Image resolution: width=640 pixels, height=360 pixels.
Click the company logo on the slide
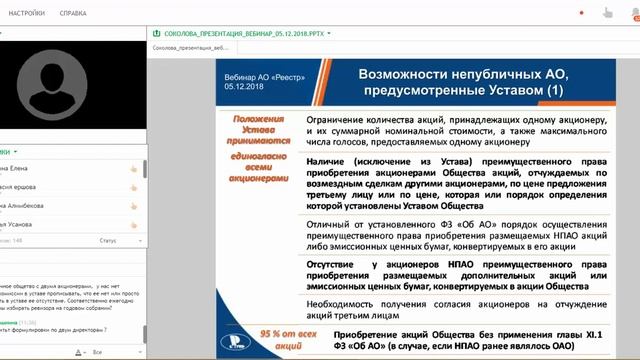pyautogui.click(x=235, y=342)
